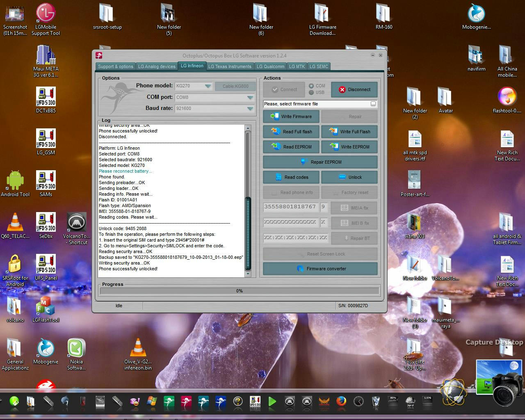Click the Repair EEPROM button

(x=320, y=162)
